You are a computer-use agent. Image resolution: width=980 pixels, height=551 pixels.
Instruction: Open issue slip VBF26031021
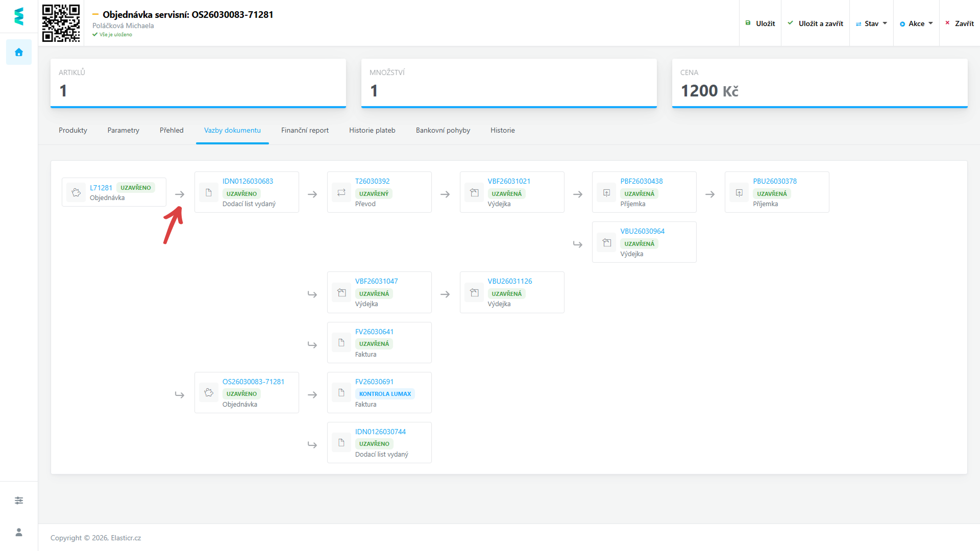pos(509,181)
